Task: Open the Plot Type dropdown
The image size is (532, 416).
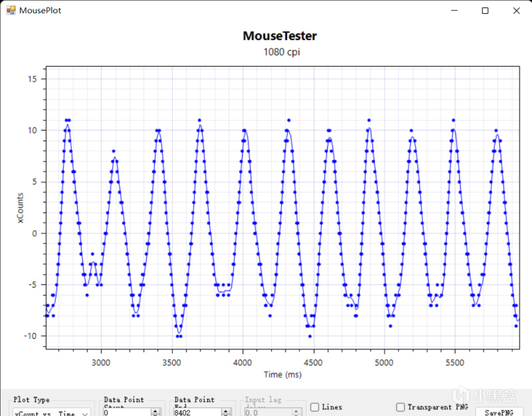Action: 52,412
